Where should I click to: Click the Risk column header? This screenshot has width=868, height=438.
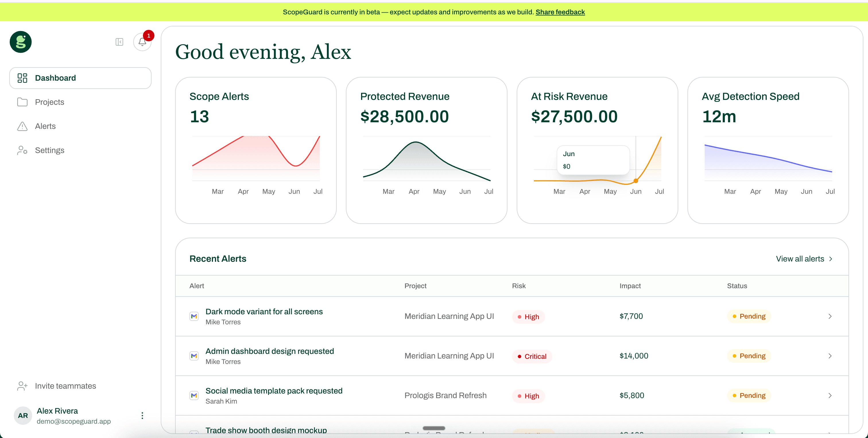point(519,286)
